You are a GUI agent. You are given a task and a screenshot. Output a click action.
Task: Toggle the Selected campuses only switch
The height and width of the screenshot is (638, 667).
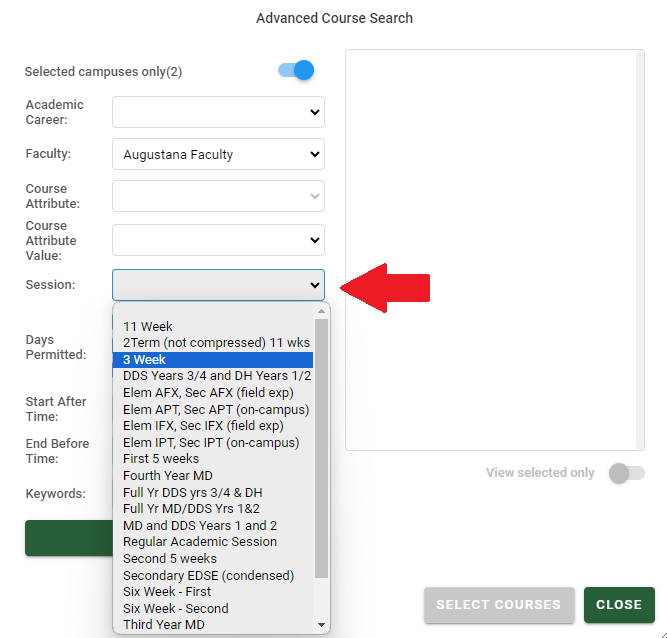tap(296, 70)
